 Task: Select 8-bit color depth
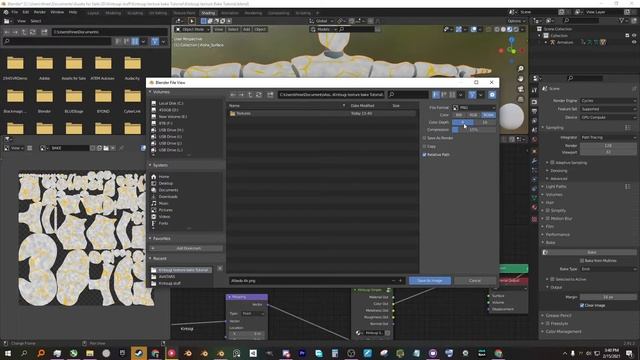[463, 122]
